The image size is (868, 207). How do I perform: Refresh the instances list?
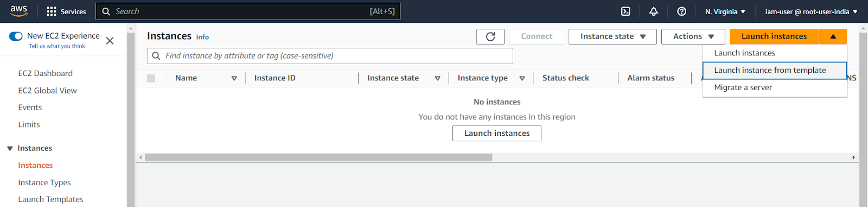point(490,36)
